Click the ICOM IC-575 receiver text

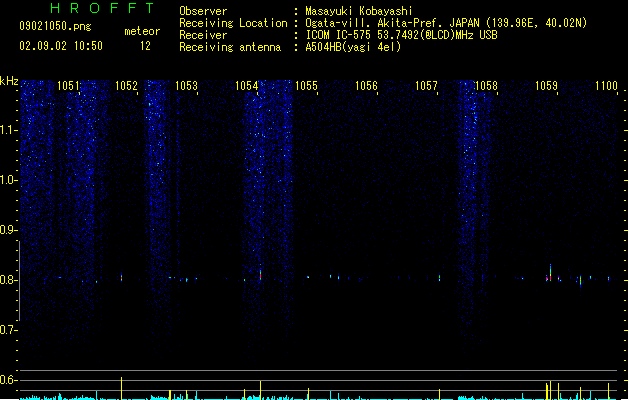(x=401, y=35)
